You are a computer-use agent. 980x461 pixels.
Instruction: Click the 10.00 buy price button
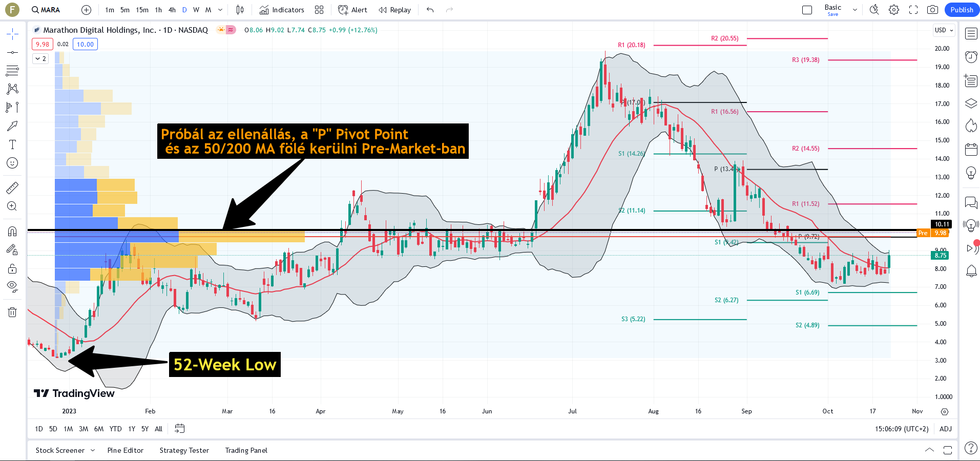click(x=85, y=44)
